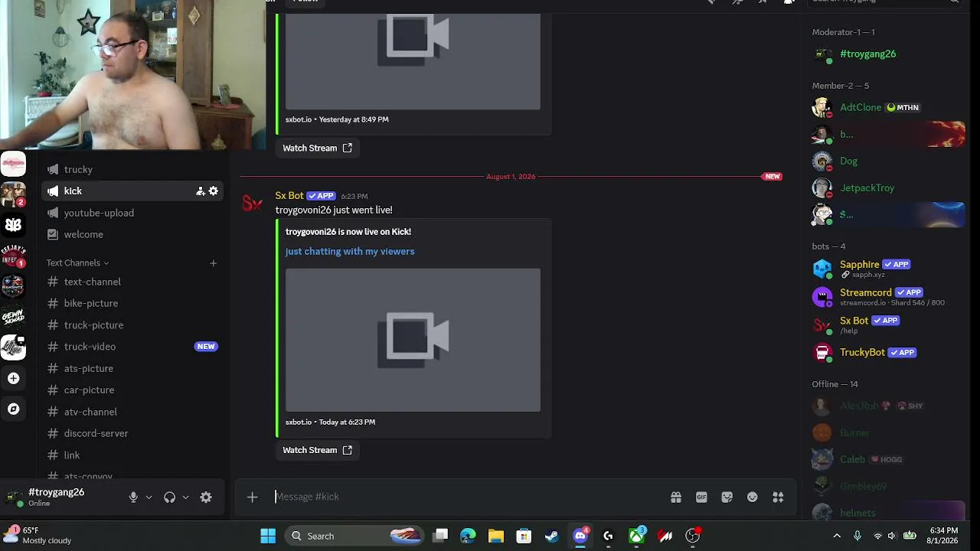The height and width of the screenshot is (551, 980).
Task: Click the Sx Bot message author name
Action: pyautogui.click(x=289, y=196)
